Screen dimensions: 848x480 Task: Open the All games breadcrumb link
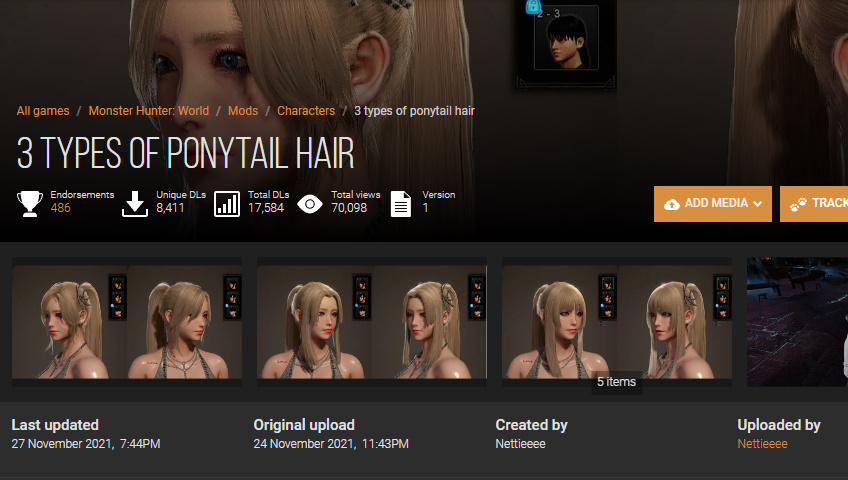point(43,111)
